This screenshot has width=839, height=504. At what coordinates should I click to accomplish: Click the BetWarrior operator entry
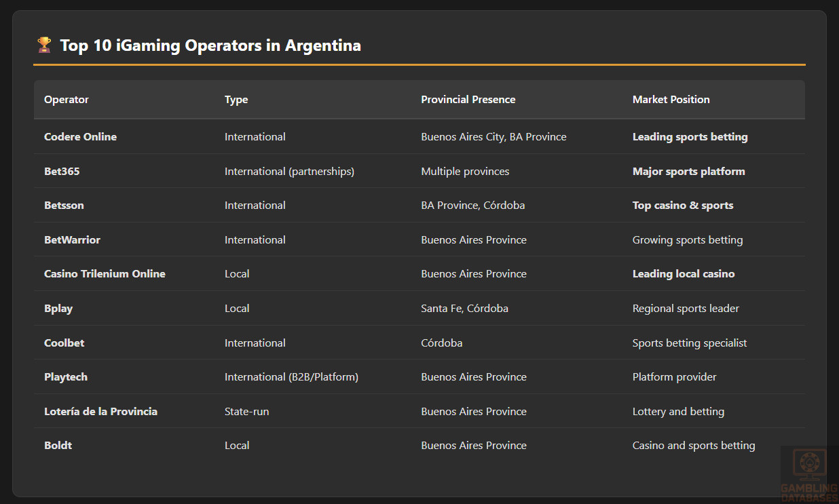72,240
